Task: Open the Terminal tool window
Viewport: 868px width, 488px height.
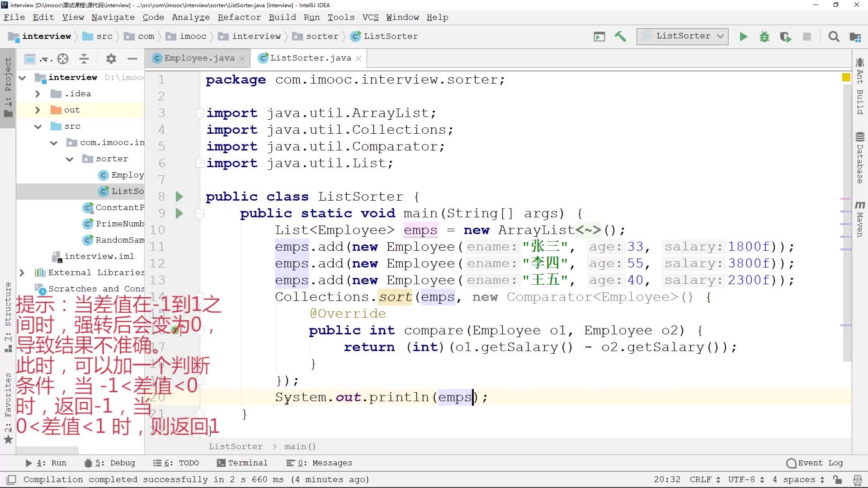Action: 242,463
